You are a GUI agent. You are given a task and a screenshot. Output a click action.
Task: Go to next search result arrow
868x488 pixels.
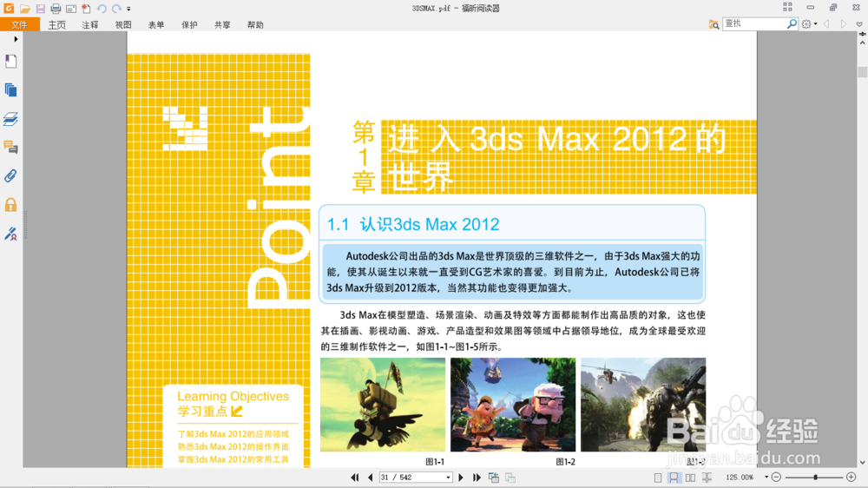coord(843,23)
